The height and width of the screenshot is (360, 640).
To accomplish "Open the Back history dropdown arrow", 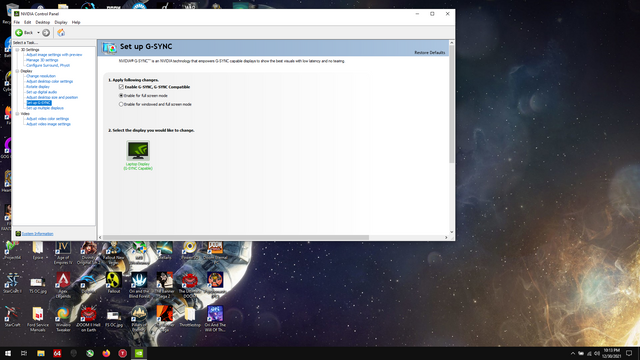I will [x=38, y=33].
